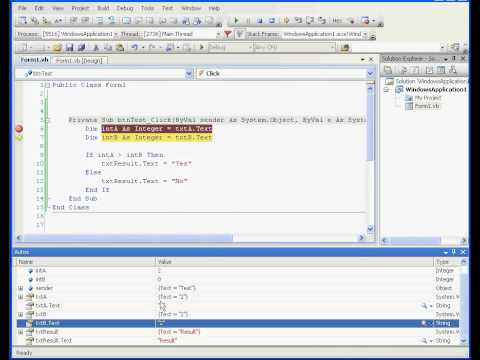Open the Help menu
This screenshot has width=480, height=360.
pyautogui.click(x=214, y=8)
